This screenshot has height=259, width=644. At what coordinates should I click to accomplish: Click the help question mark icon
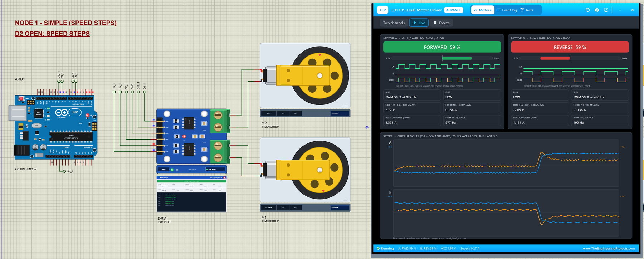pos(606,10)
